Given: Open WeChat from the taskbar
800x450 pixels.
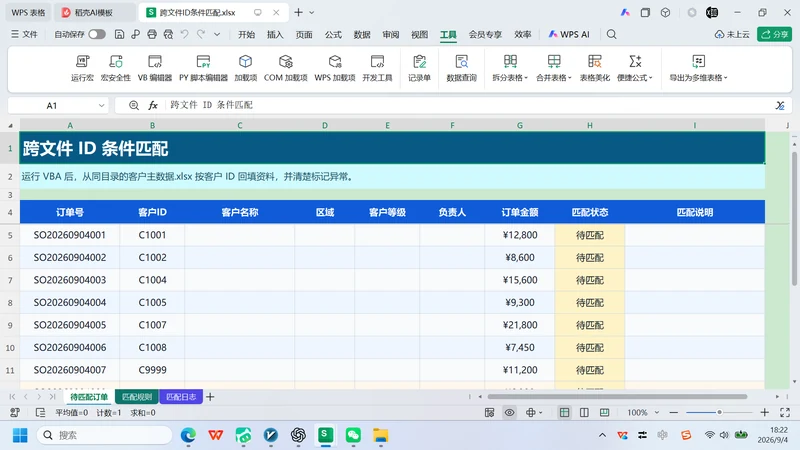Looking at the screenshot, I should [x=353, y=435].
